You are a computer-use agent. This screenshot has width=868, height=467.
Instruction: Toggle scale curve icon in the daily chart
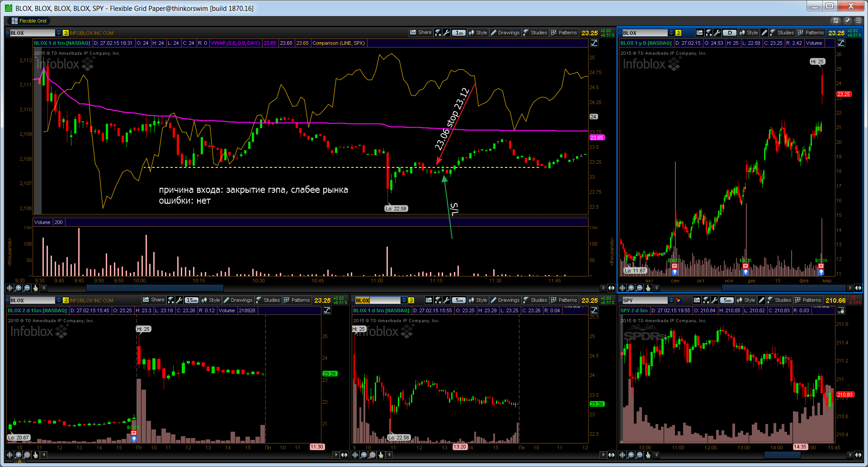click(841, 43)
